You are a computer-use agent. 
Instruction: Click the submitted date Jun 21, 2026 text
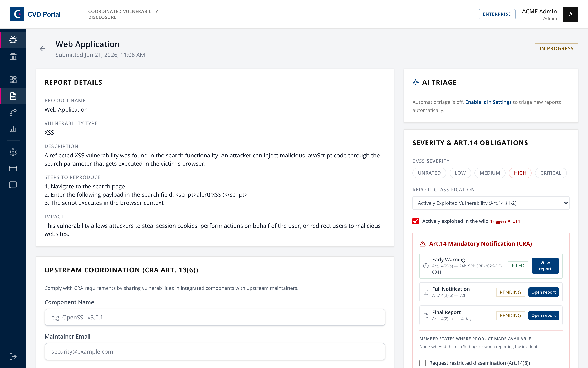point(100,55)
